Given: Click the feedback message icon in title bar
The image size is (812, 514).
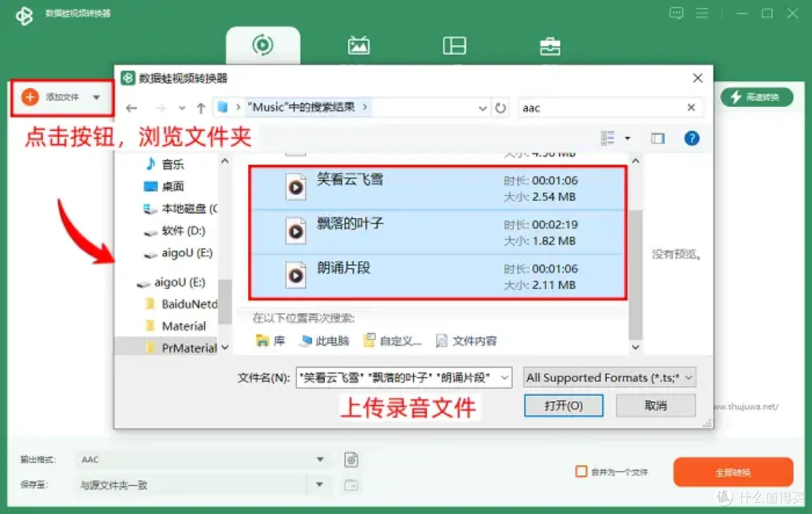Looking at the screenshot, I should coord(676,13).
